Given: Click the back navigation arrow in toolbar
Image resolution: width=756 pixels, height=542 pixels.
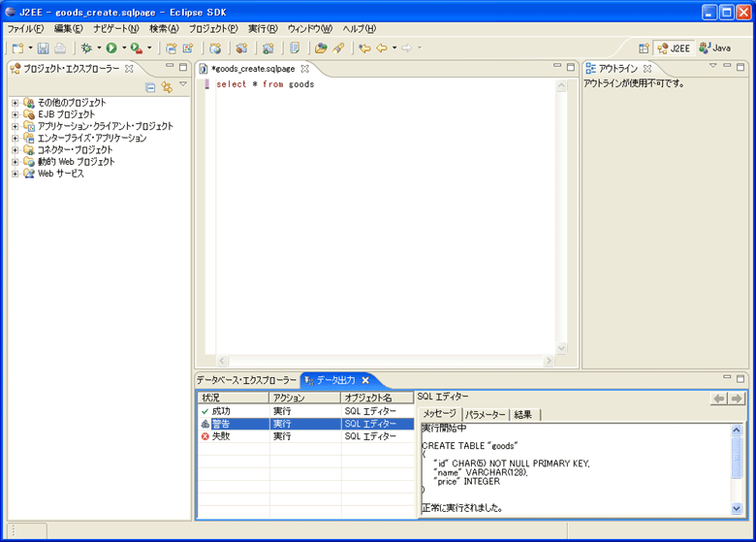Looking at the screenshot, I should (x=382, y=48).
